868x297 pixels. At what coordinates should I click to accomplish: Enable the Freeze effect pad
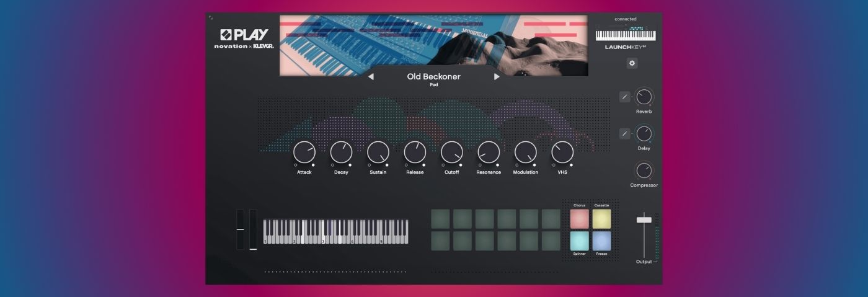tap(601, 241)
